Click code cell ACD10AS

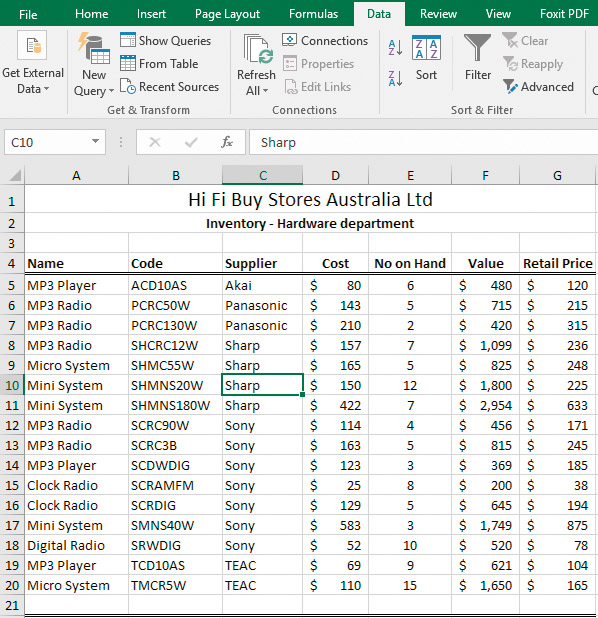click(175, 285)
